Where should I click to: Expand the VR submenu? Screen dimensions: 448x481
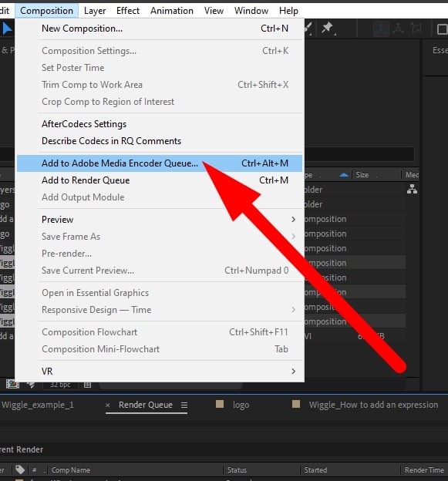pos(160,372)
